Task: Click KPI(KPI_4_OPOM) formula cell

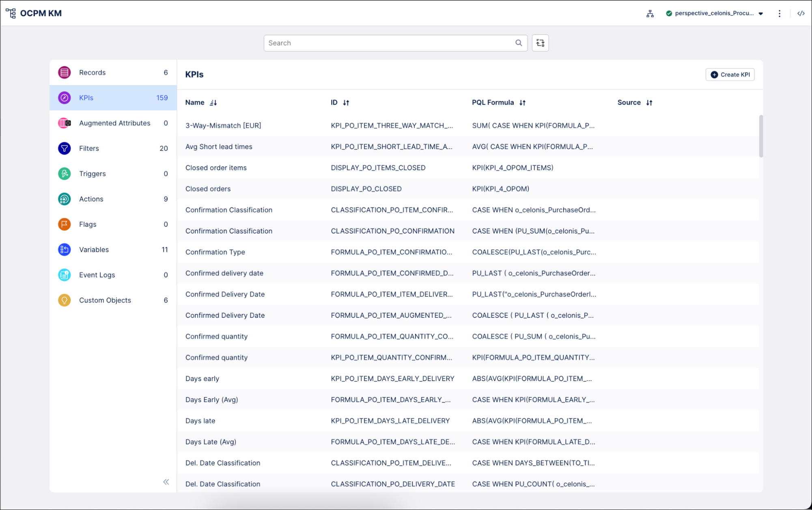Action: pyautogui.click(x=500, y=189)
